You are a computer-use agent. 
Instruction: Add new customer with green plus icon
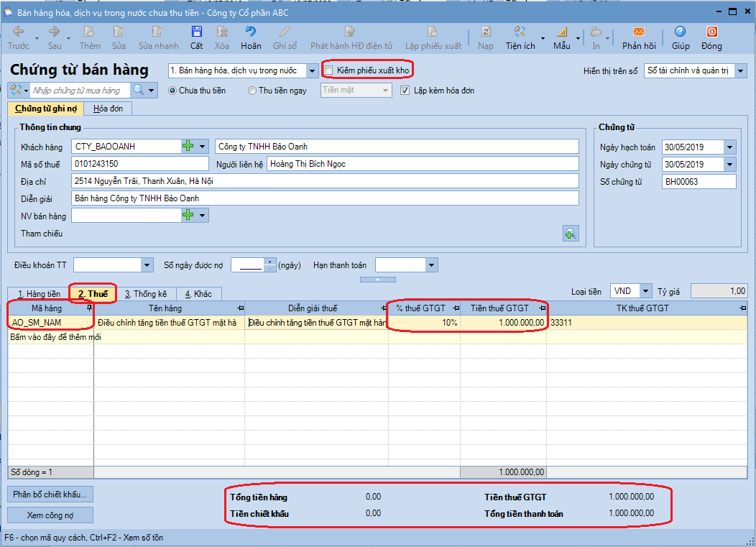(x=188, y=146)
